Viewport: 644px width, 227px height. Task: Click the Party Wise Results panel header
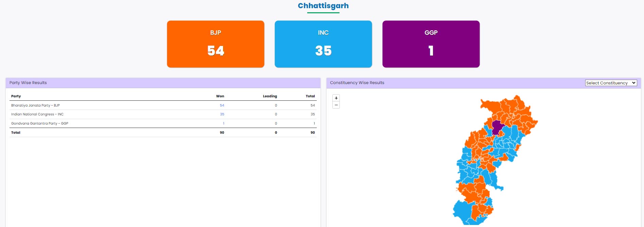pos(163,83)
